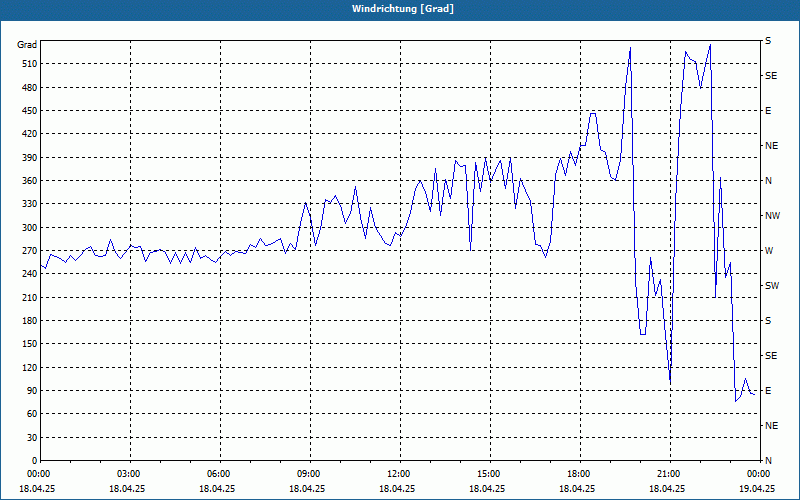Click the 'Windrichtung [Grad]' chart title
800x500 pixels.
pyautogui.click(x=403, y=9)
